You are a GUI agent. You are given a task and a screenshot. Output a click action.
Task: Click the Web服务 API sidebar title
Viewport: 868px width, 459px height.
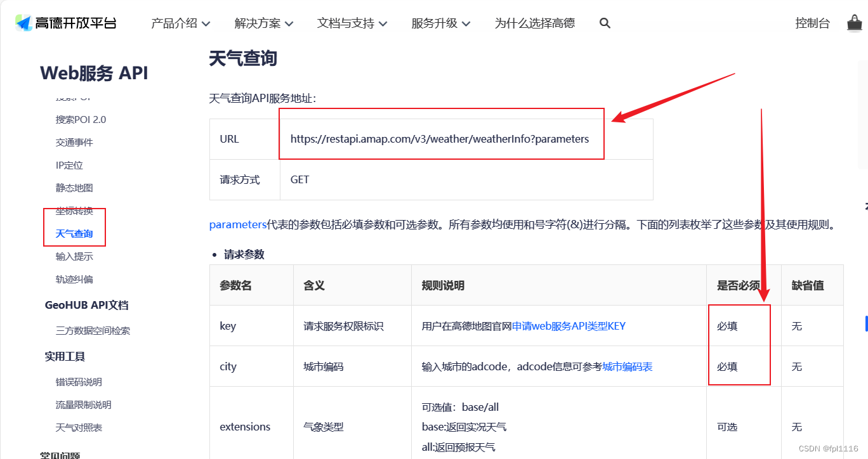tap(94, 73)
